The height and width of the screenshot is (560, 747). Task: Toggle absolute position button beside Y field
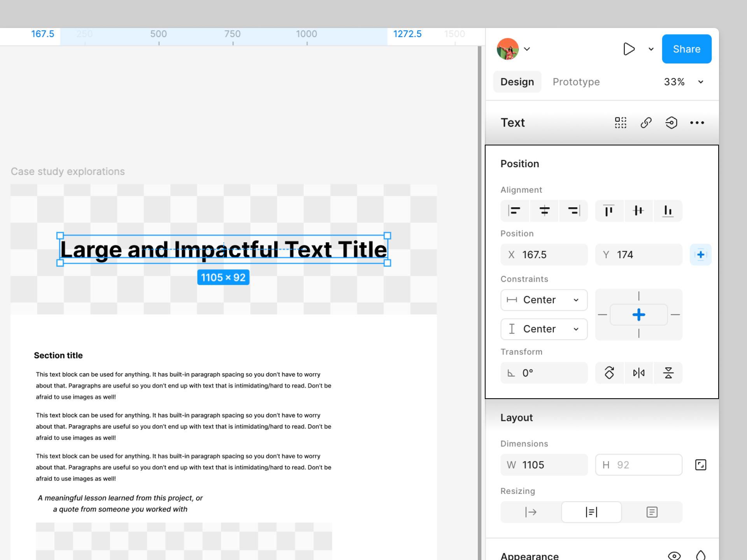700,255
